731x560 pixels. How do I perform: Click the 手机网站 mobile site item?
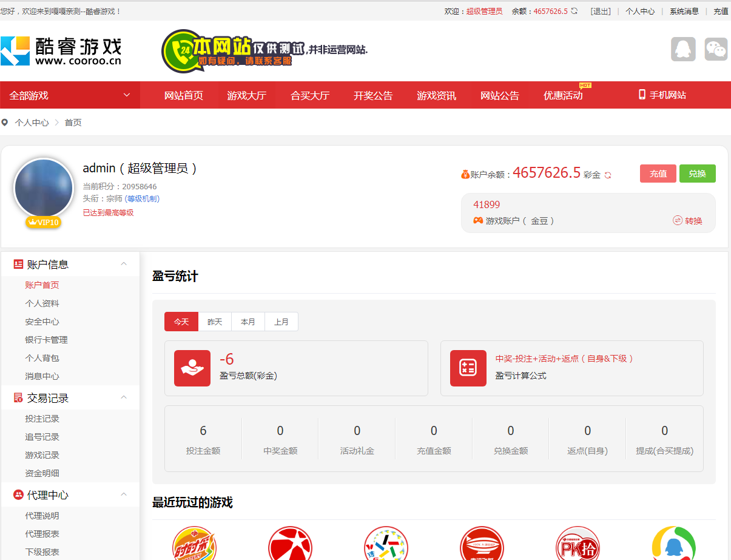tap(662, 95)
